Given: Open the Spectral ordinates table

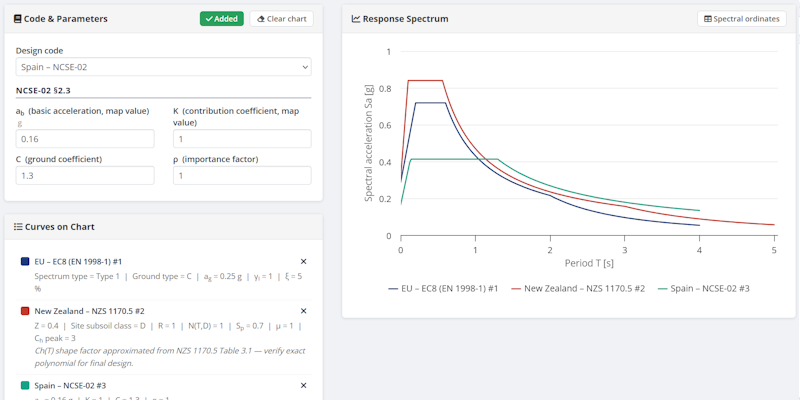Looking at the screenshot, I should (741, 19).
